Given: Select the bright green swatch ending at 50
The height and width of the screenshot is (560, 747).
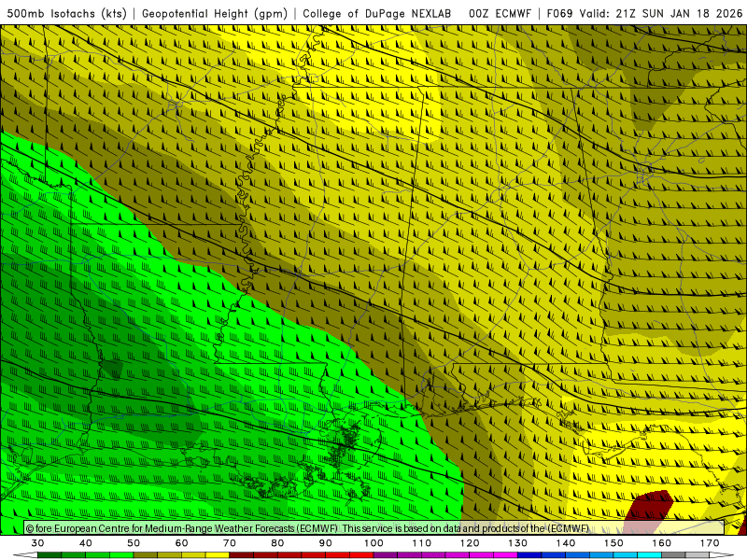Looking at the screenshot, I should tap(121, 555).
